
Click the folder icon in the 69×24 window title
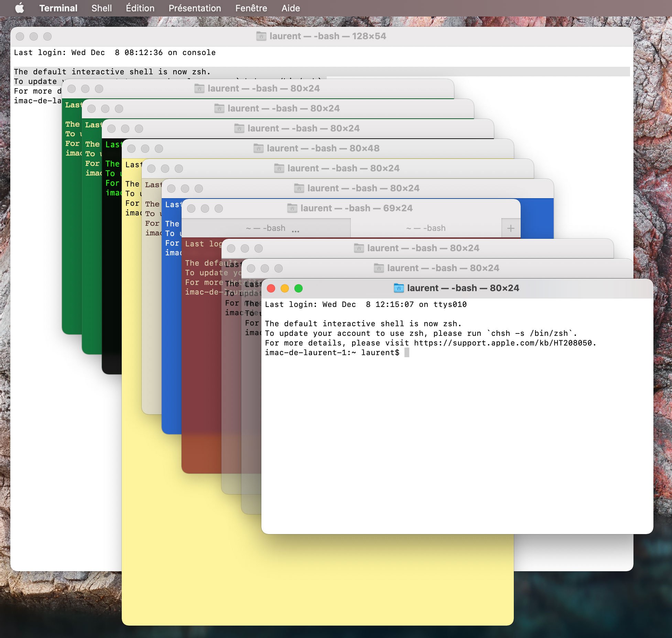pyautogui.click(x=292, y=208)
